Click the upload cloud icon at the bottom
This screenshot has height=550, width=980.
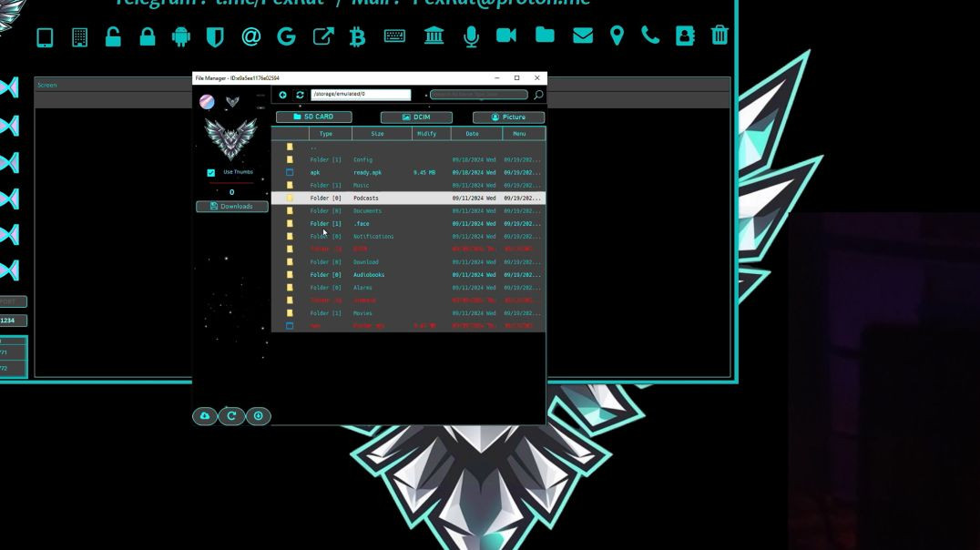click(205, 416)
